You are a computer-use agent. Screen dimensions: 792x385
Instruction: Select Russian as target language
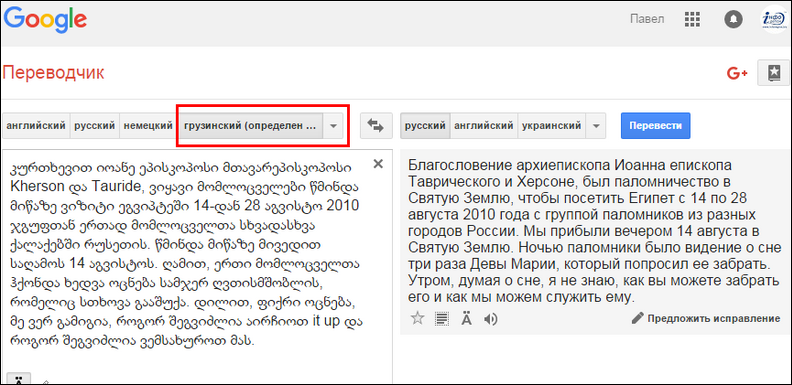[x=425, y=125]
